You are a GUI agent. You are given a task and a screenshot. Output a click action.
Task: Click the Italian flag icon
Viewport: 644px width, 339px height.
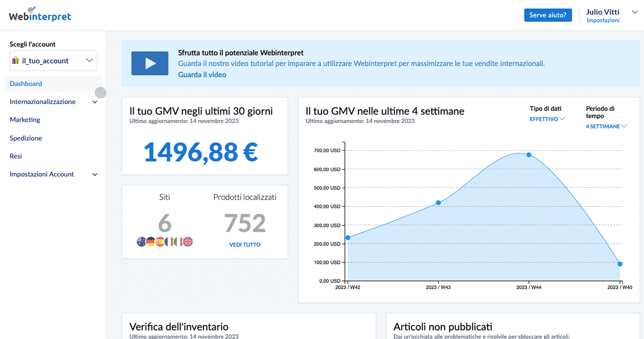click(178, 241)
